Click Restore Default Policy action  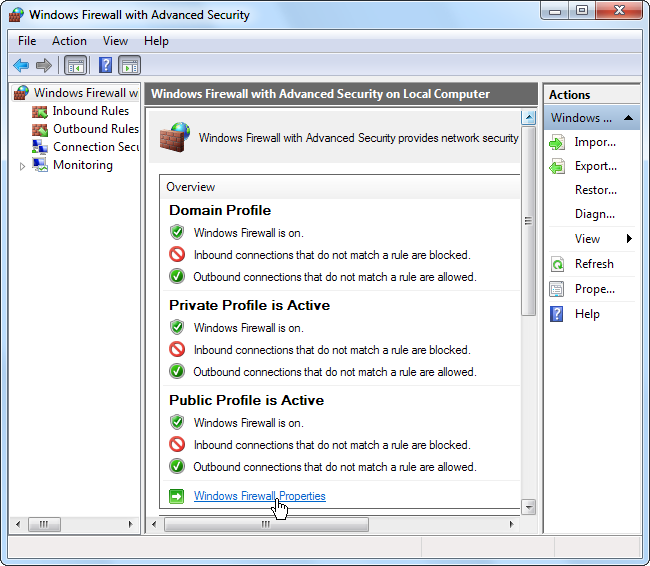coord(596,190)
